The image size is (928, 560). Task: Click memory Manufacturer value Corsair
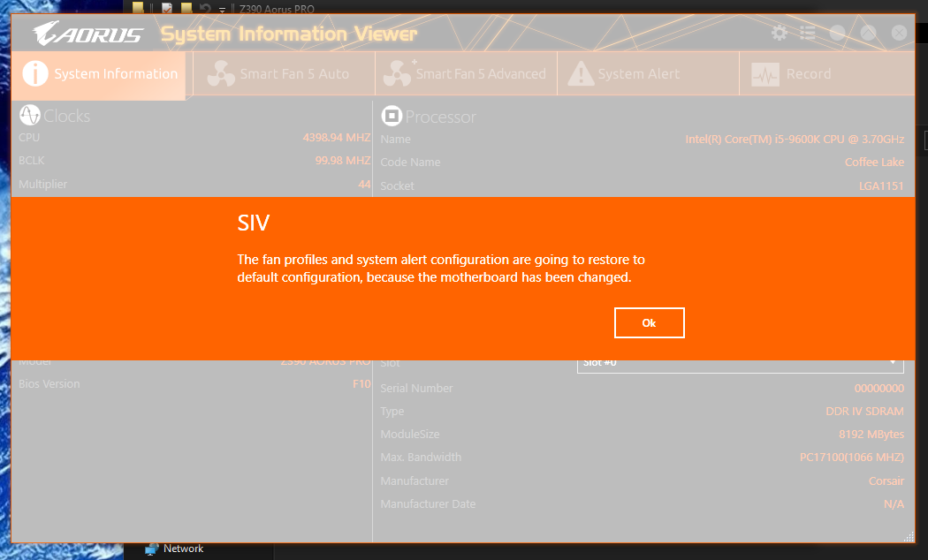click(x=886, y=481)
